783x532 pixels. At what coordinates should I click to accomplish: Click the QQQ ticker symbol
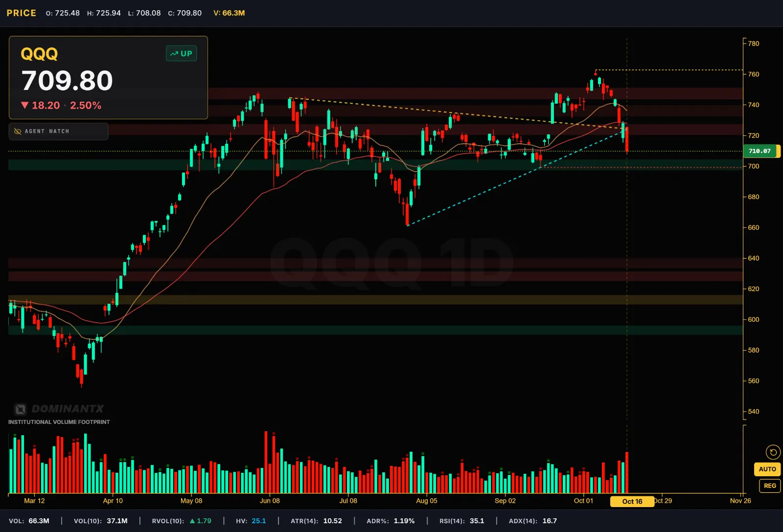(x=39, y=54)
